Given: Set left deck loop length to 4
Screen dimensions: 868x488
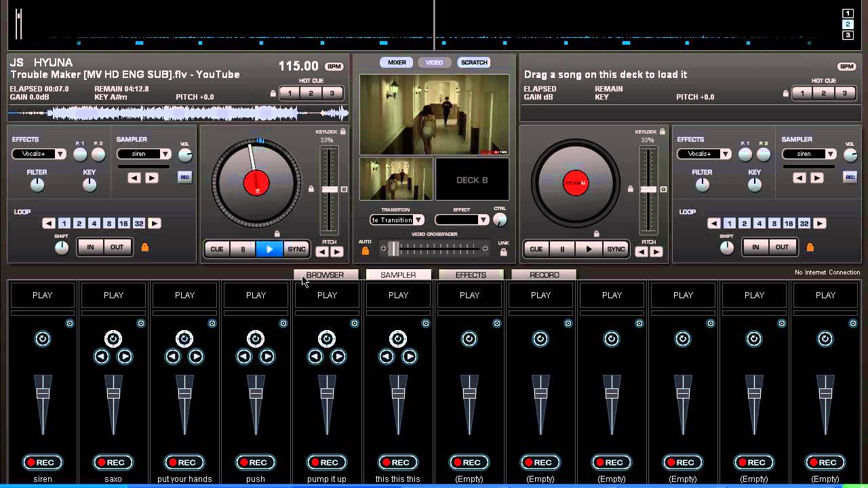Looking at the screenshot, I should click(94, 223).
